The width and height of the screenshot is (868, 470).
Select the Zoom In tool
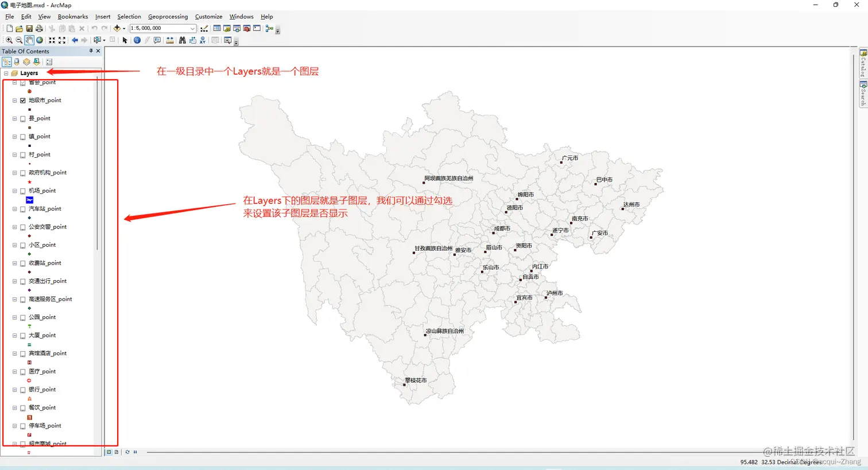point(9,40)
